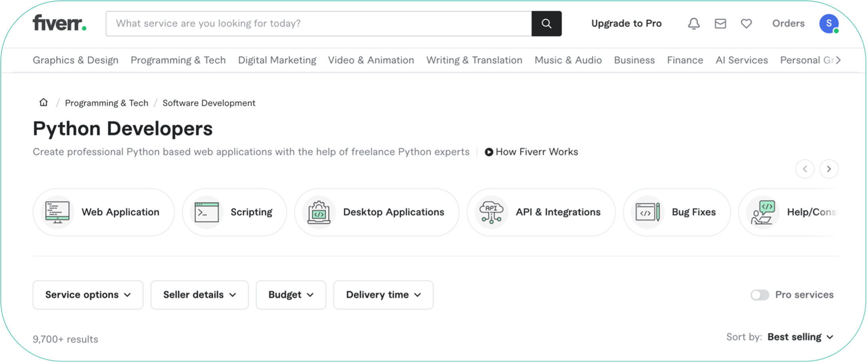This screenshot has width=868, height=363.
Task: Open the messages envelope icon
Action: pyautogui.click(x=720, y=24)
